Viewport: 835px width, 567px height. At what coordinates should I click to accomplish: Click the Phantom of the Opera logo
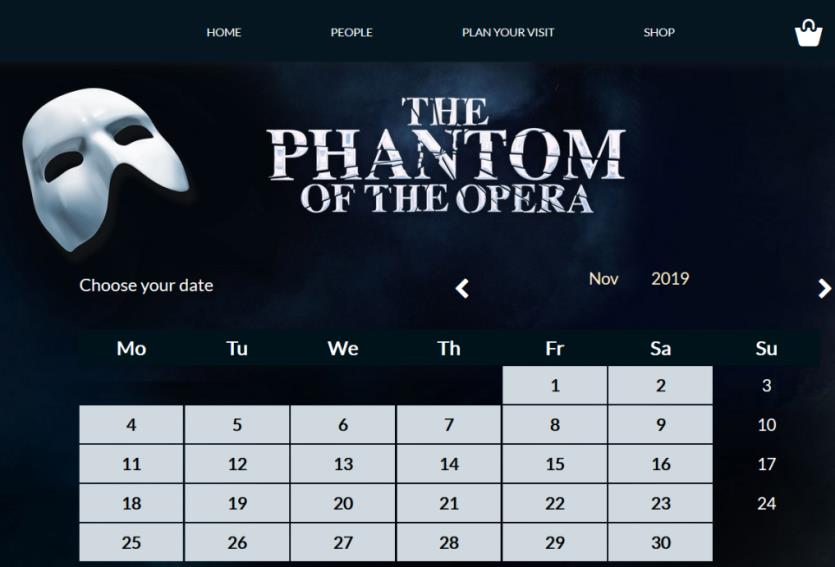tap(446, 155)
